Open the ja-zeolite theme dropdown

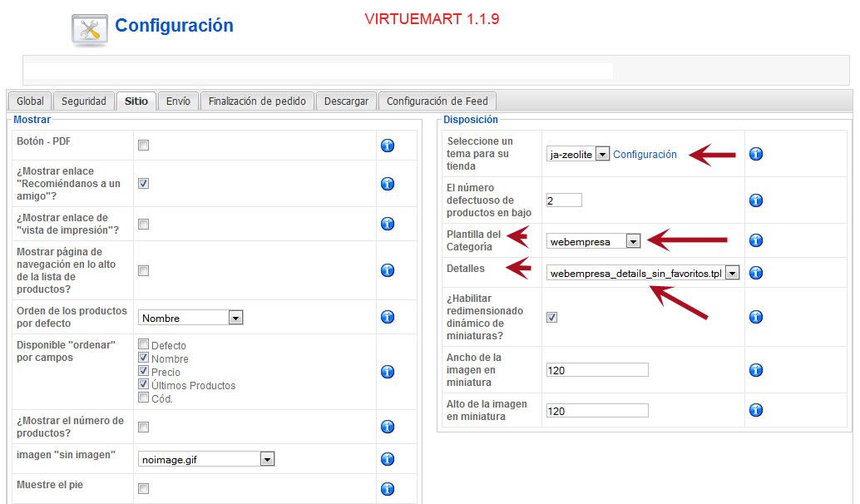click(577, 155)
